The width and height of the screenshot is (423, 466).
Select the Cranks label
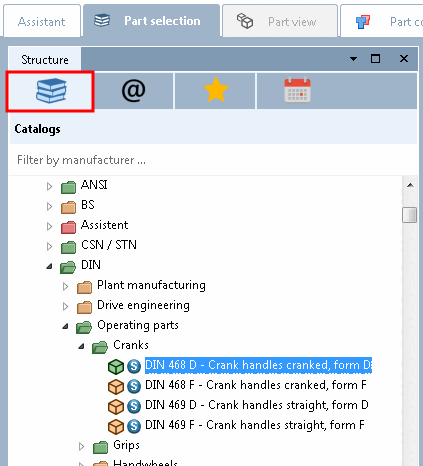tap(131, 345)
